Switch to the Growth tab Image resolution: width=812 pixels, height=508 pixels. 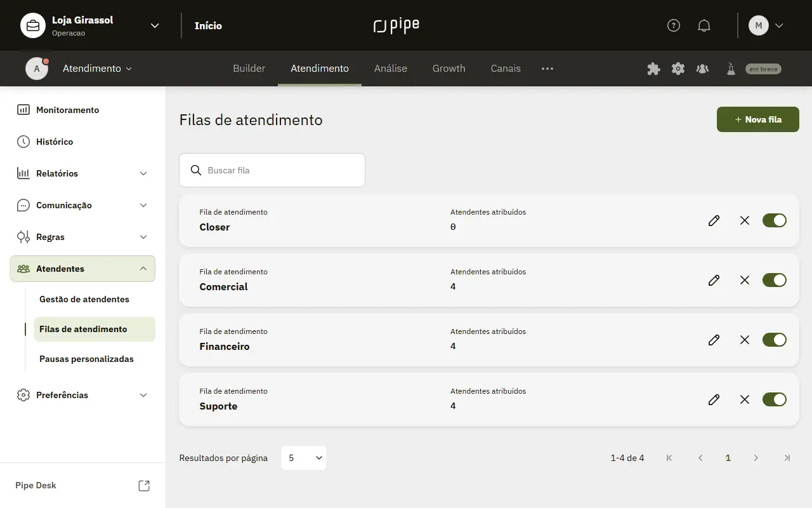449,69
